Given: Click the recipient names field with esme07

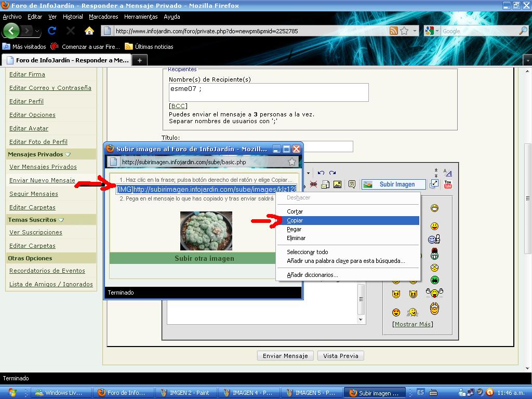Looking at the screenshot, I should tap(269, 92).
